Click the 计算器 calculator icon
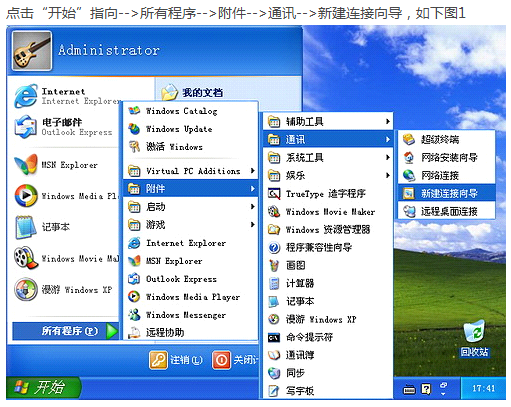 (x=274, y=283)
